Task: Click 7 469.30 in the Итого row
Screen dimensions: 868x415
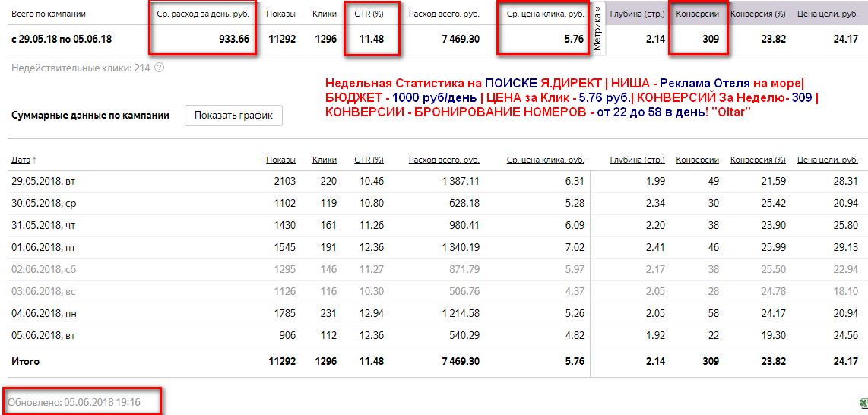Action: click(461, 361)
